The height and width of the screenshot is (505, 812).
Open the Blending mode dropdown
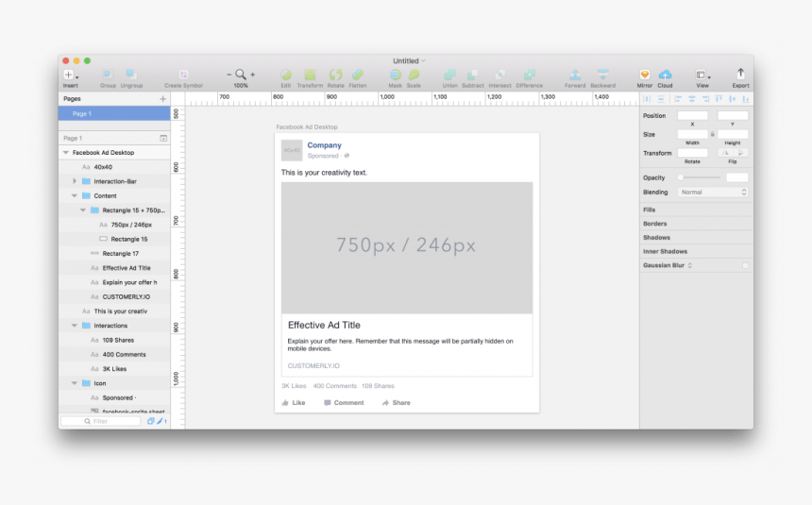713,193
